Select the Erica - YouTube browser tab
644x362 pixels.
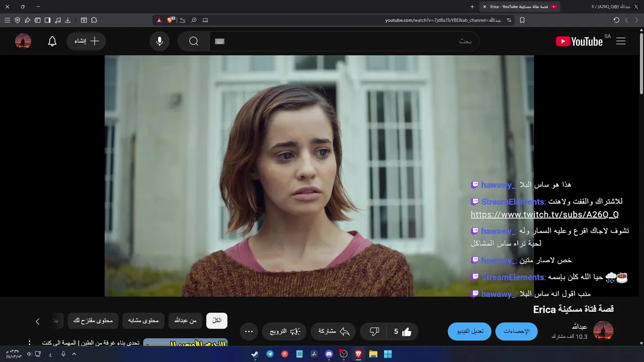(x=520, y=7)
